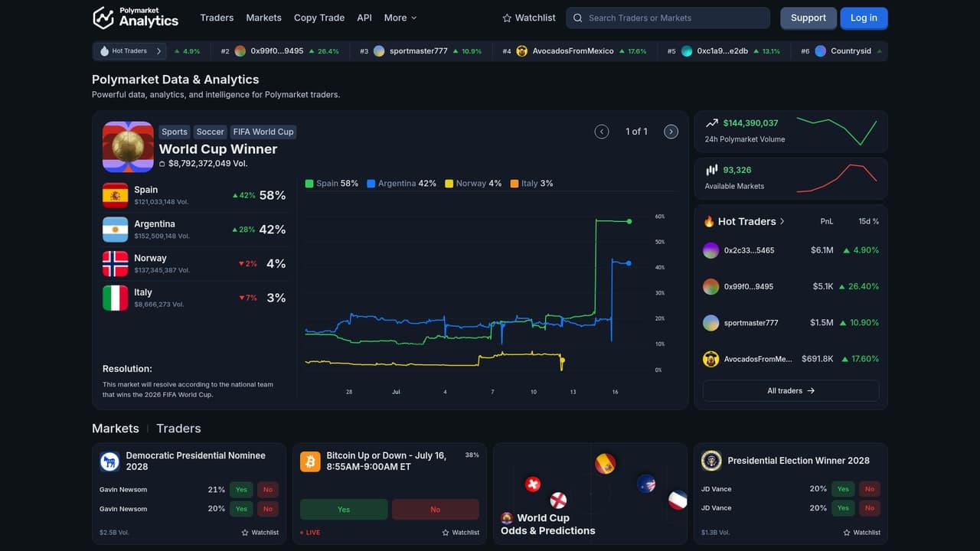Click the Bitcoin market icon
This screenshot has height=551, width=980.
(310, 461)
